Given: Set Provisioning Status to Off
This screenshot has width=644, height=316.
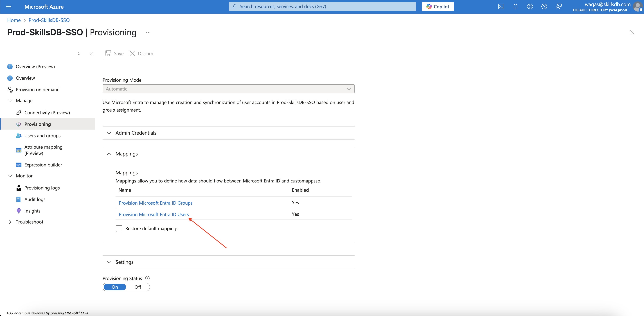Looking at the screenshot, I should [x=138, y=287].
